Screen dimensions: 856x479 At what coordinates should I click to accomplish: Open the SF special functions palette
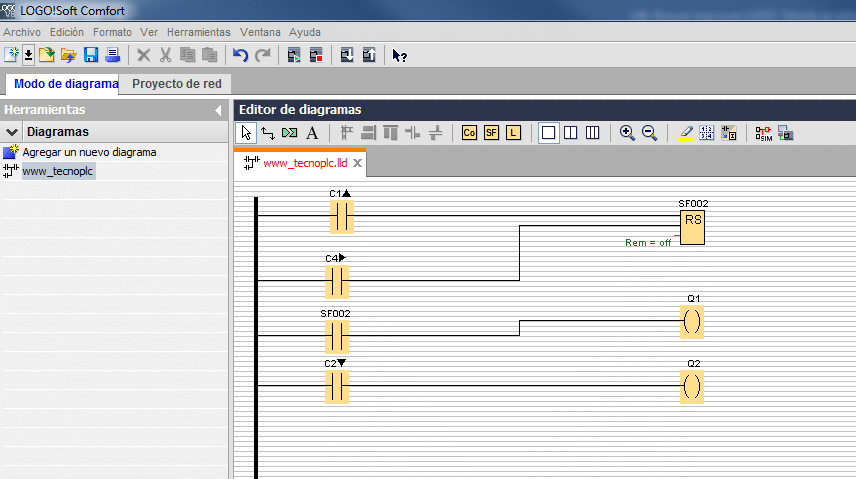point(491,133)
